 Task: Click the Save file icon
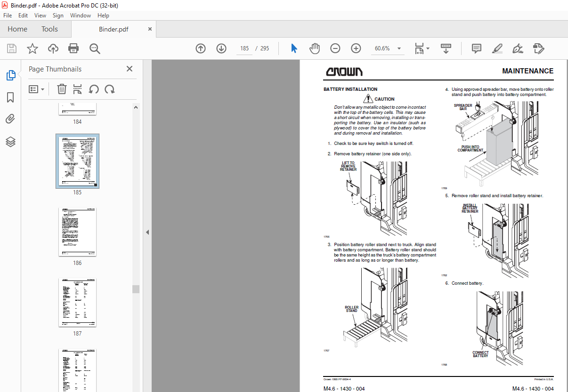coord(12,48)
